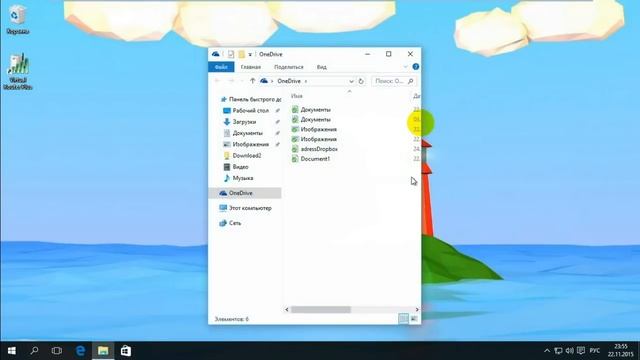The image size is (640, 360).
Task: Open Изображения in navigation pane
Action: tap(251, 144)
